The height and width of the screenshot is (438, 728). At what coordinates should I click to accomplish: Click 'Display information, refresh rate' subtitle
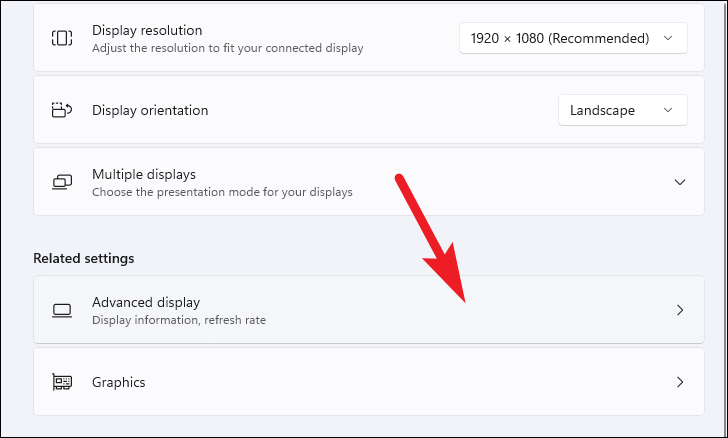(179, 320)
